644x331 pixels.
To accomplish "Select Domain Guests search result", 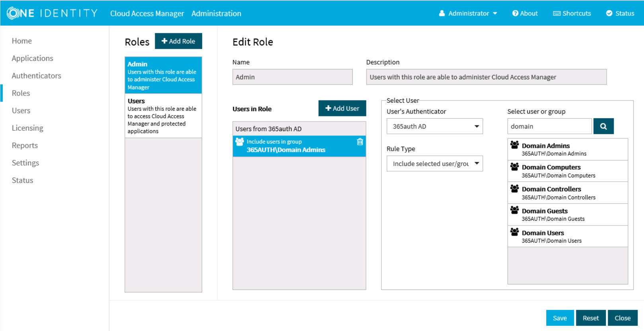I will [x=568, y=215].
